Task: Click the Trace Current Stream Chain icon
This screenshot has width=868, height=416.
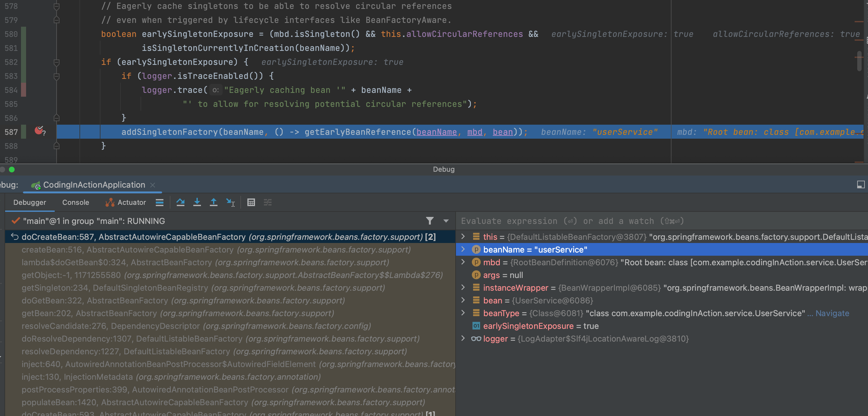Action: [267, 202]
